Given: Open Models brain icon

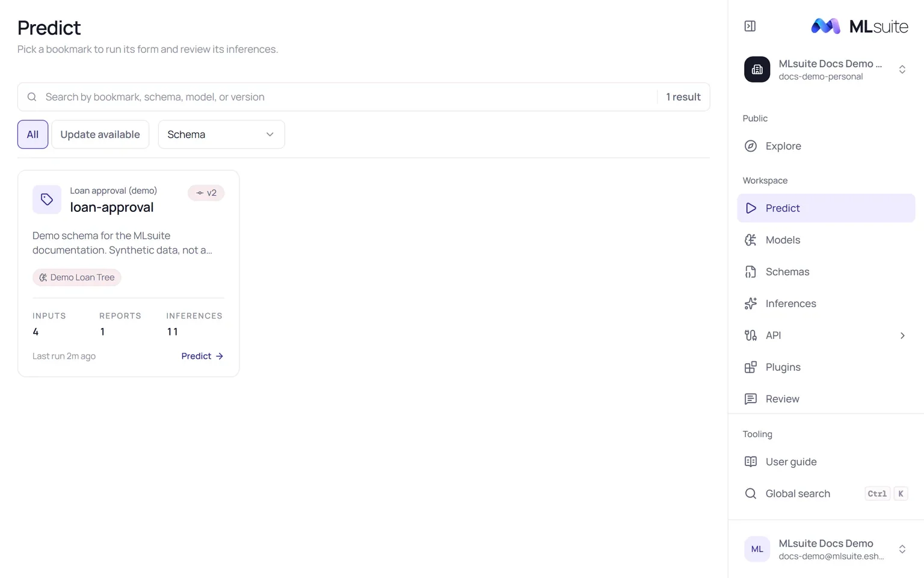Looking at the screenshot, I should pyautogui.click(x=750, y=240).
